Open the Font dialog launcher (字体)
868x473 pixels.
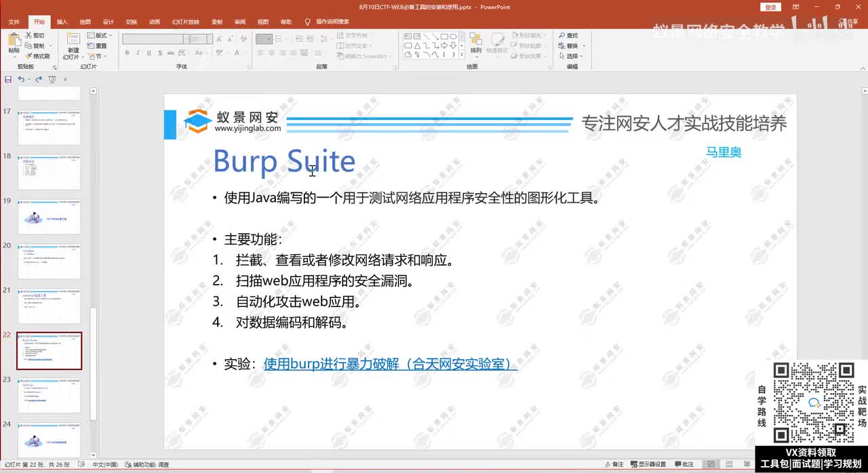point(248,67)
